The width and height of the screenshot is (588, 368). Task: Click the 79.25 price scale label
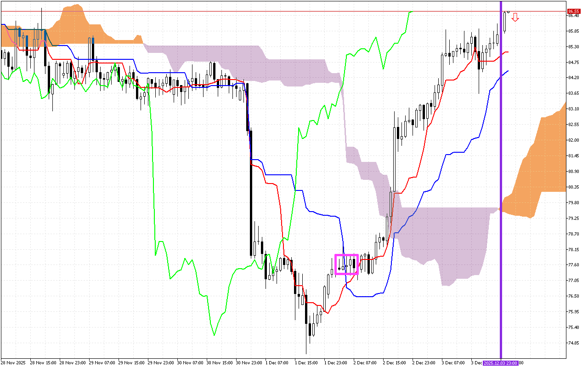(573, 218)
